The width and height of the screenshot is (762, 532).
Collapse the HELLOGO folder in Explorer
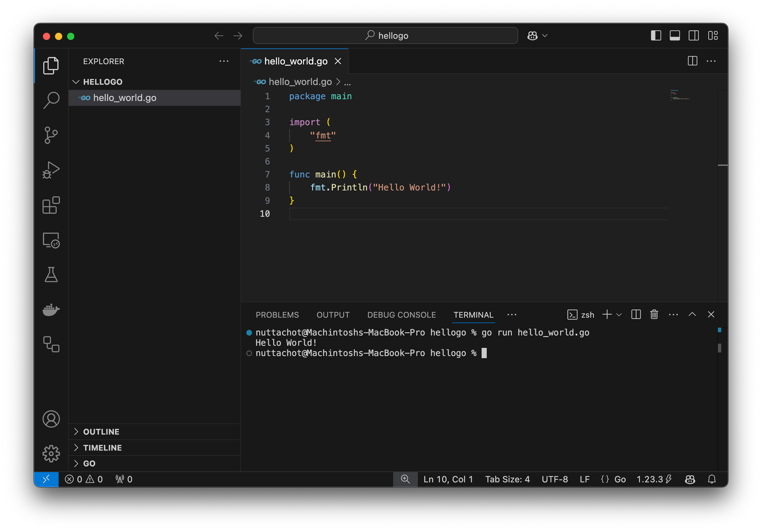[76, 81]
